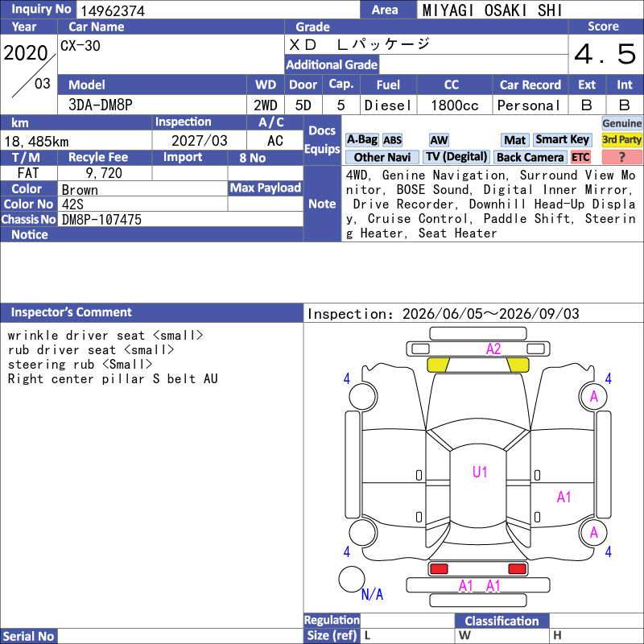This screenshot has height=644, width=644.
Task: Click the Smart Key equipment badge
Action: coord(562,139)
